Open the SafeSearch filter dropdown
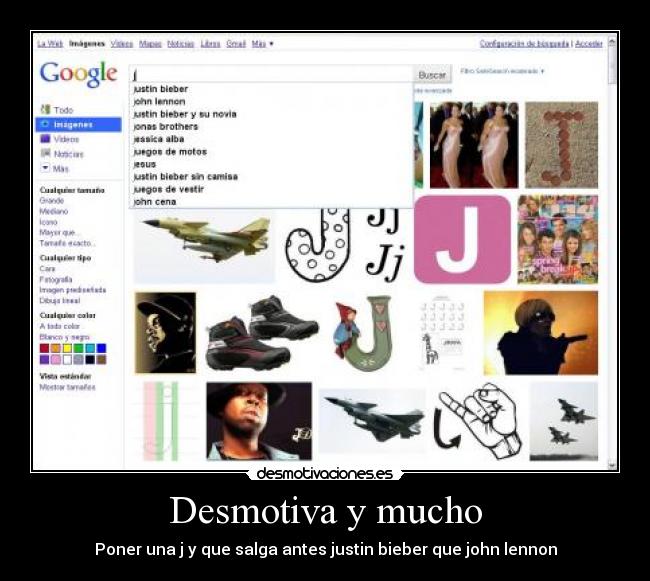 (x=502, y=71)
